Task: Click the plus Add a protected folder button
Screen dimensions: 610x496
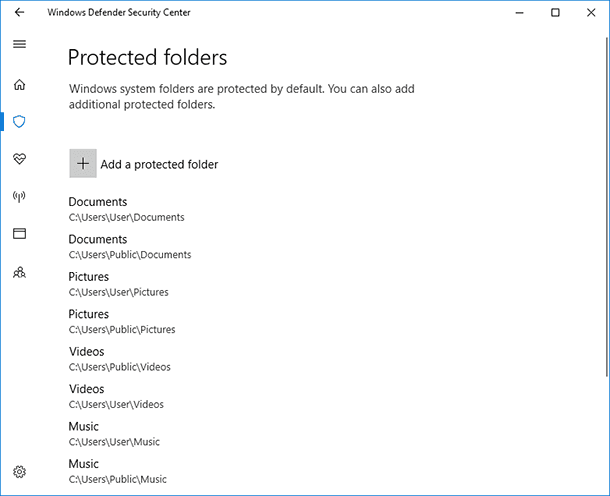Action: coord(83,163)
